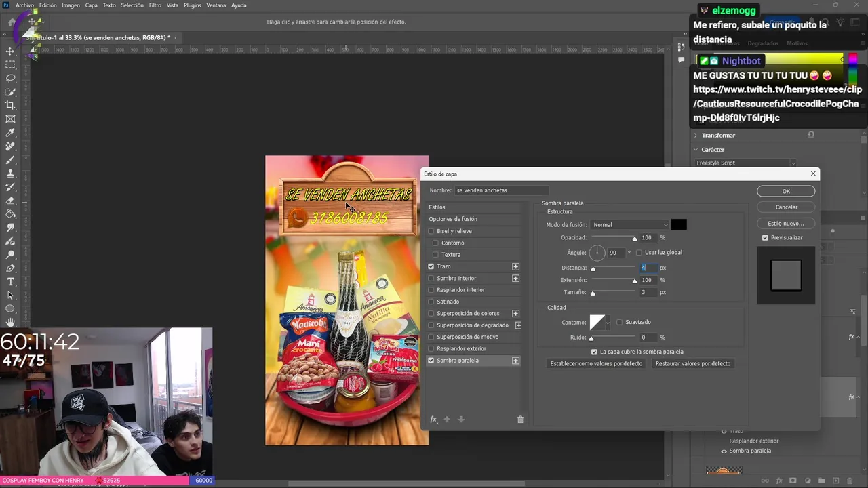Select the Pen tool
The width and height of the screenshot is (868, 488).
pyautogui.click(x=10, y=268)
